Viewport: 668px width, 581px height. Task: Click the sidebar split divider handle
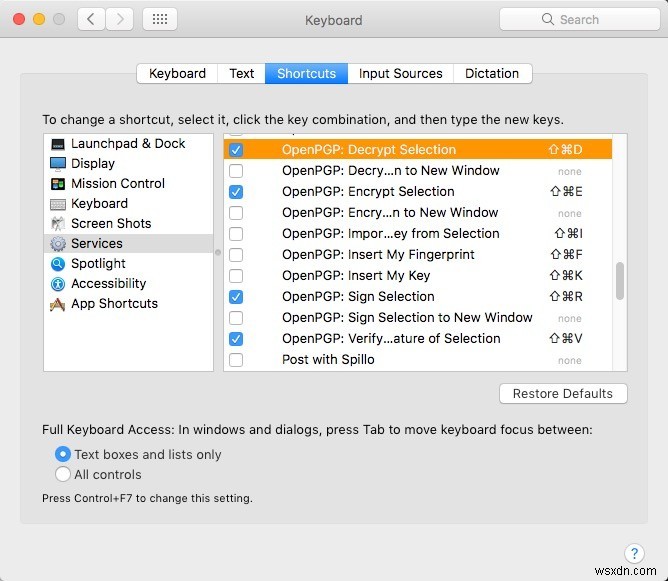point(218,253)
